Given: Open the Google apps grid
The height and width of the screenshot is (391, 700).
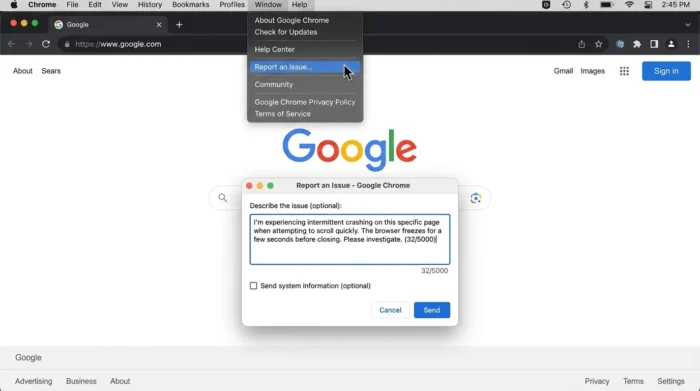Looking at the screenshot, I should point(624,71).
